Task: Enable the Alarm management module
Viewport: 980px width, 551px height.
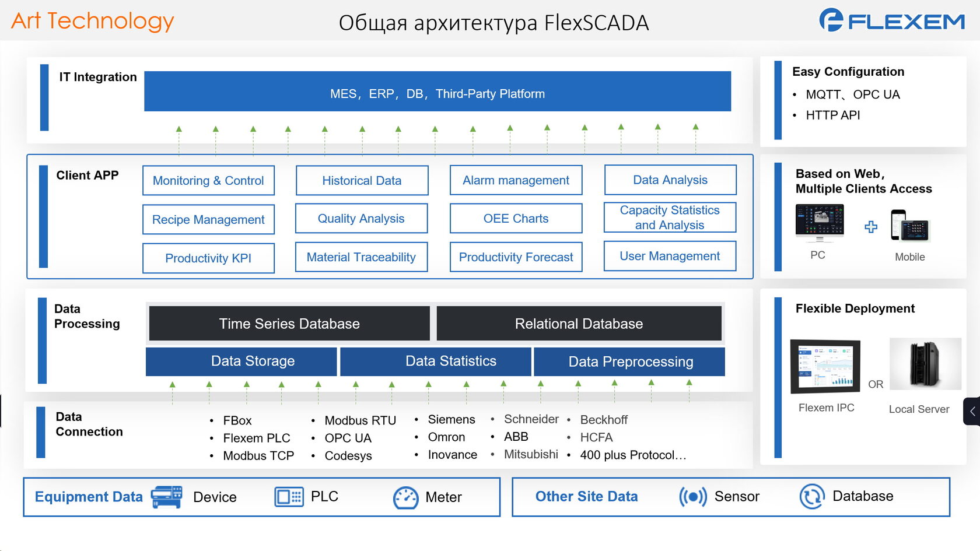Action: click(x=515, y=180)
